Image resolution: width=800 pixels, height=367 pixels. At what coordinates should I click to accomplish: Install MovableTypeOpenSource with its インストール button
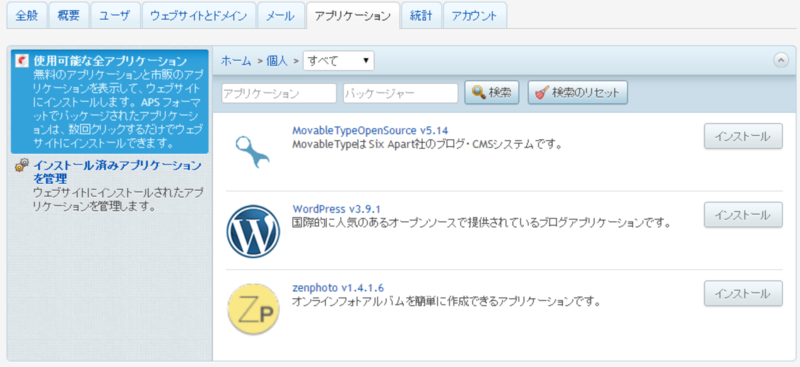pos(743,136)
